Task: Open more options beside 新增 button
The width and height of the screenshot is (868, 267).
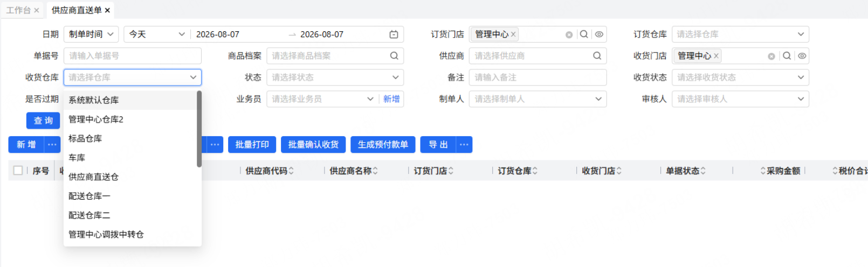Action: click(x=52, y=145)
